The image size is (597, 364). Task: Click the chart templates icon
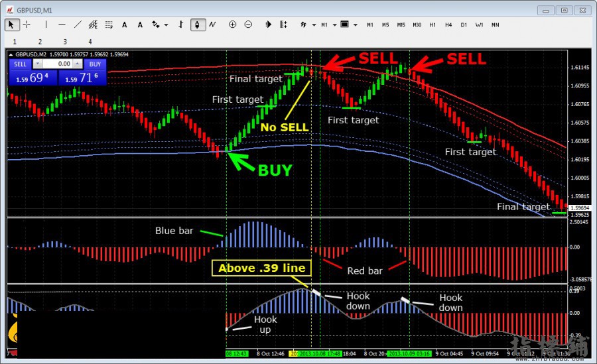pos(344,25)
